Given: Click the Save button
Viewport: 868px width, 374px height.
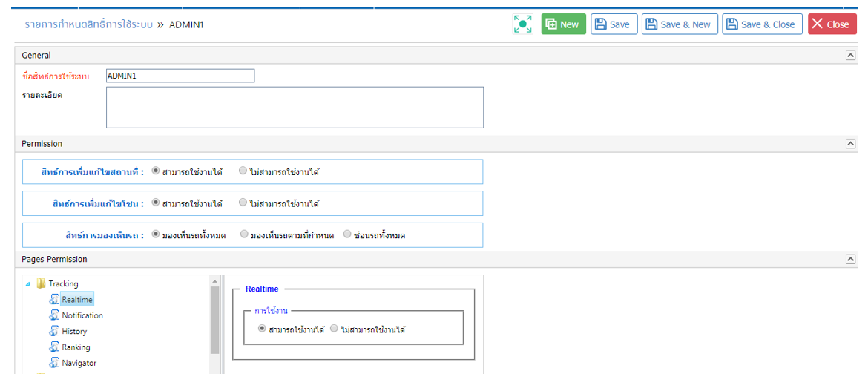Looking at the screenshot, I should 614,24.
